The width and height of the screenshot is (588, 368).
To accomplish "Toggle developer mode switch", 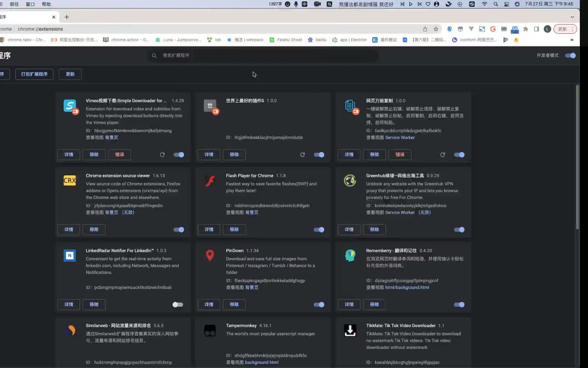I will pyautogui.click(x=571, y=56).
